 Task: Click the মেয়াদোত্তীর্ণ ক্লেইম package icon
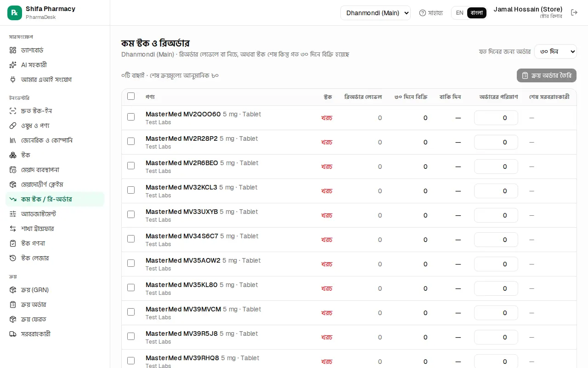tap(13, 184)
